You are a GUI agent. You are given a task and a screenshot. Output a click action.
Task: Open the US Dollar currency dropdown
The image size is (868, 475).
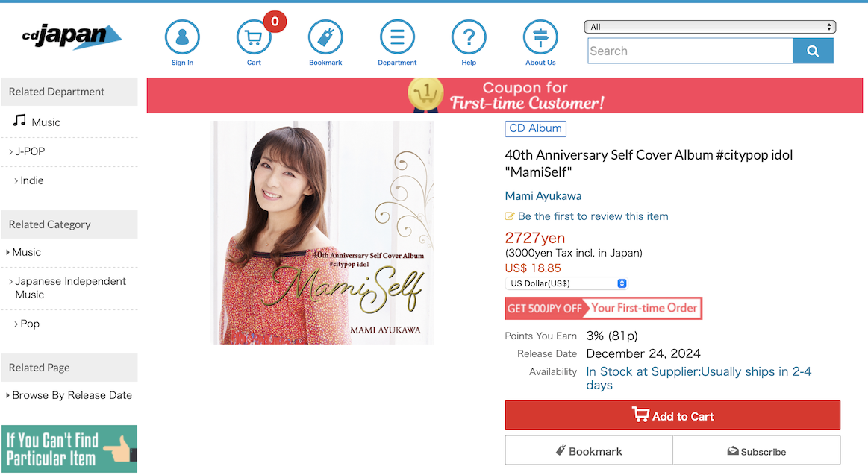coord(566,283)
